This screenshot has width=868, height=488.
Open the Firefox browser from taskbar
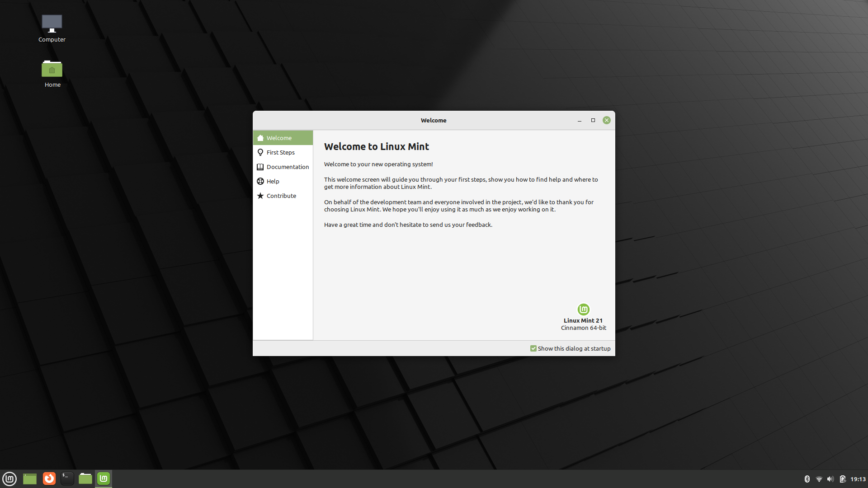point(49,478)
